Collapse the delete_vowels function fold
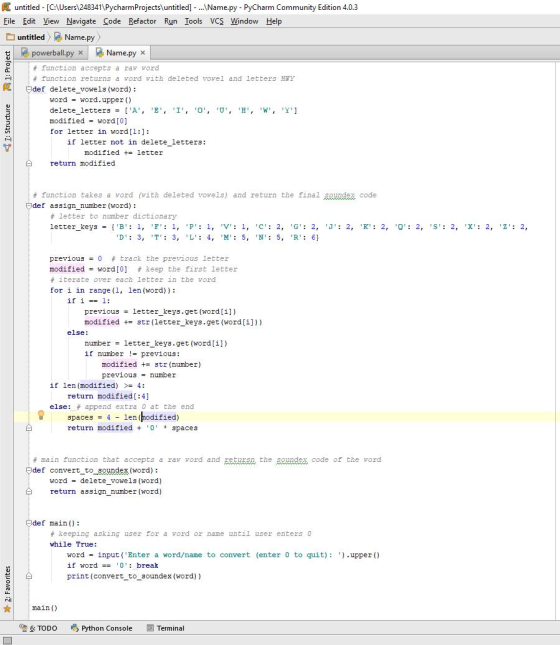560x645 pixels. coord(29,89)
